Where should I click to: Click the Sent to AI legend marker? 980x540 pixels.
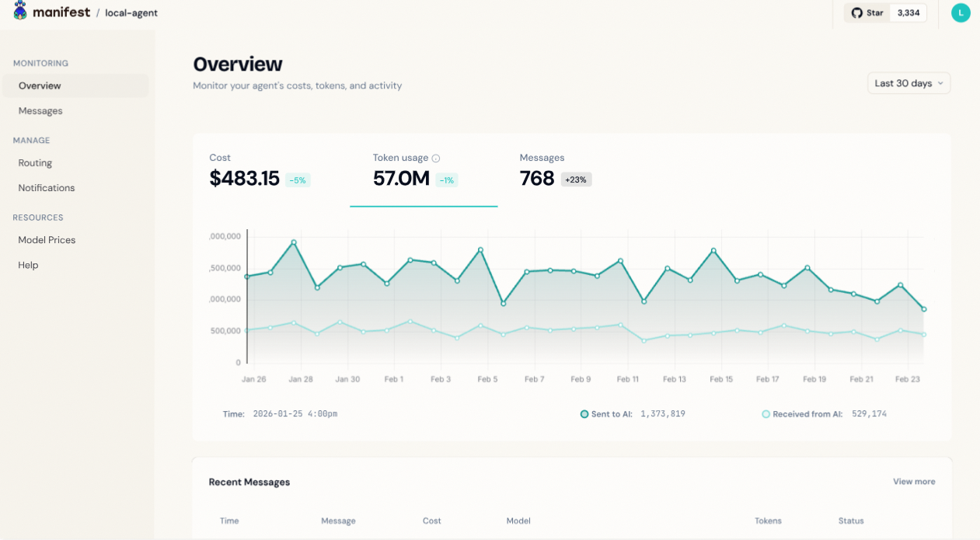coord(584,414)
